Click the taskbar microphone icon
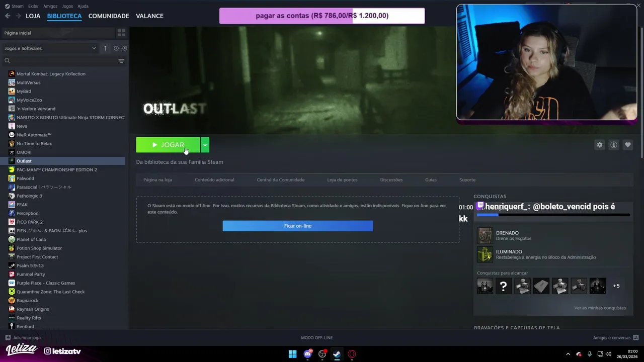Screen dimensions: 644x362 (590, 354)
